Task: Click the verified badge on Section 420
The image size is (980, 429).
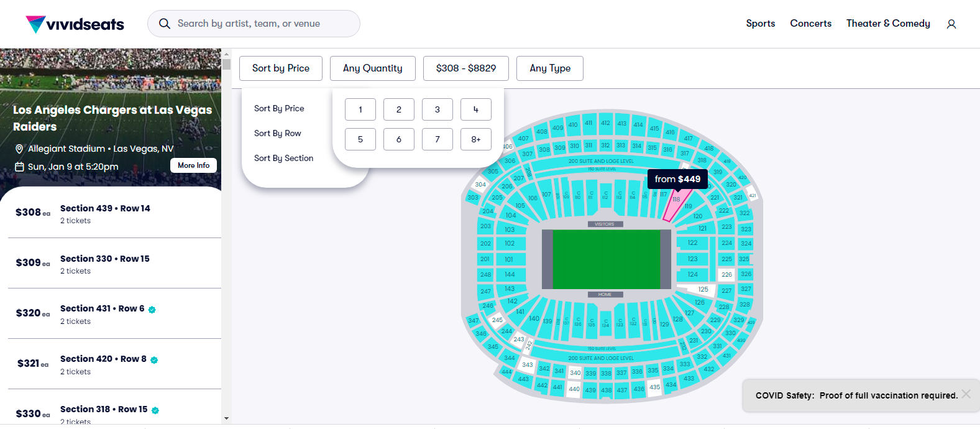Action: [154, 360]
